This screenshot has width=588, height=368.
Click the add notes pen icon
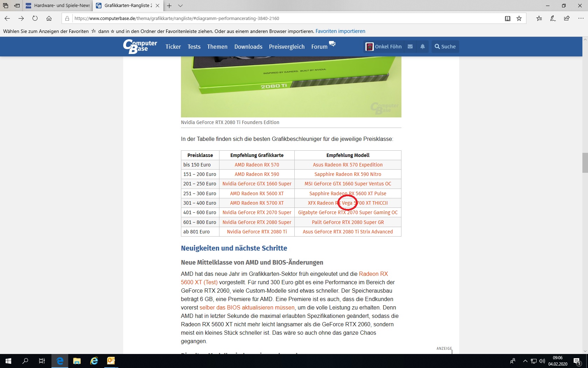click(x=553, y=19)
